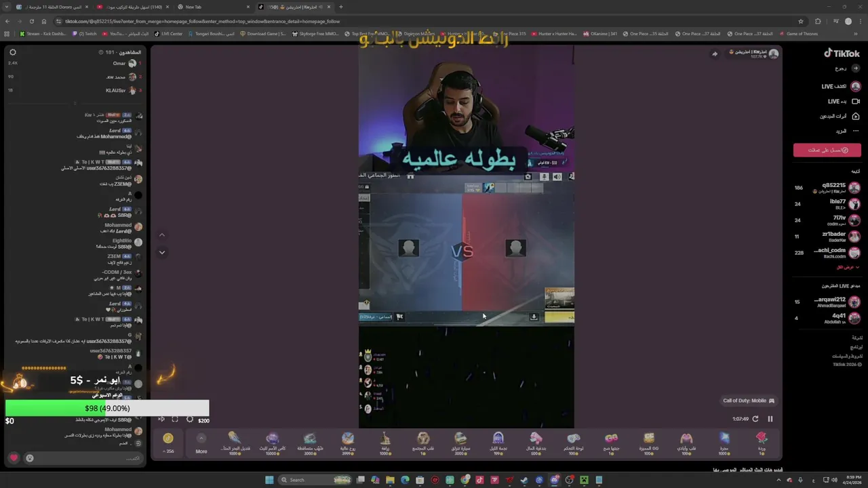
Task: Open taskbar clock showing 8:59 PM
Action: click(851, 480)
